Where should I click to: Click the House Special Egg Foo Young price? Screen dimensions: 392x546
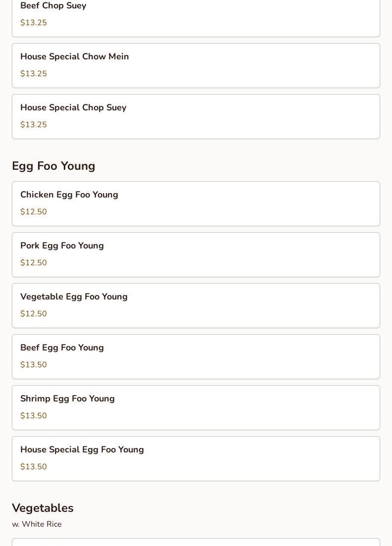pos(34,467)
